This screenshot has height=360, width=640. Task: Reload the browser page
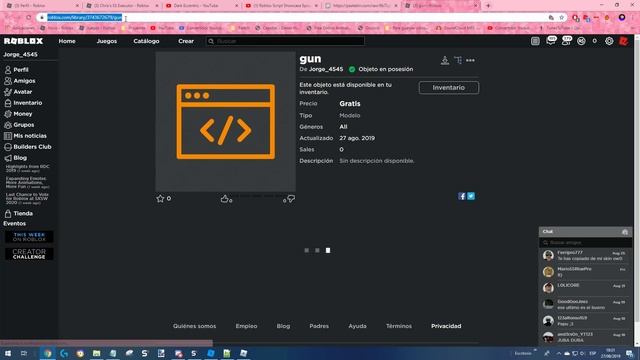click(29, 18)
